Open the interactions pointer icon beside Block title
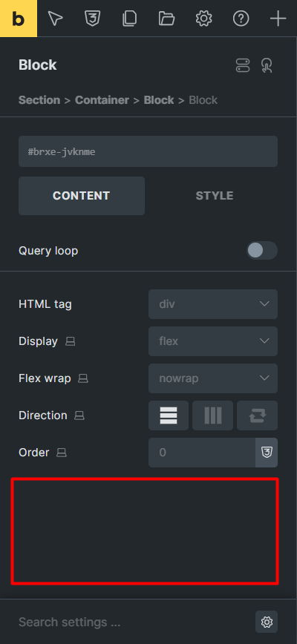Image resolution: width=297 pixels, height=644 pixels. (267, 65)
